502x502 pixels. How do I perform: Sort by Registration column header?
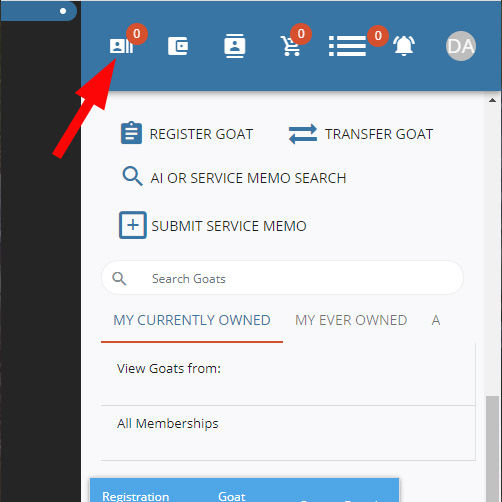[x=136, y=496]
